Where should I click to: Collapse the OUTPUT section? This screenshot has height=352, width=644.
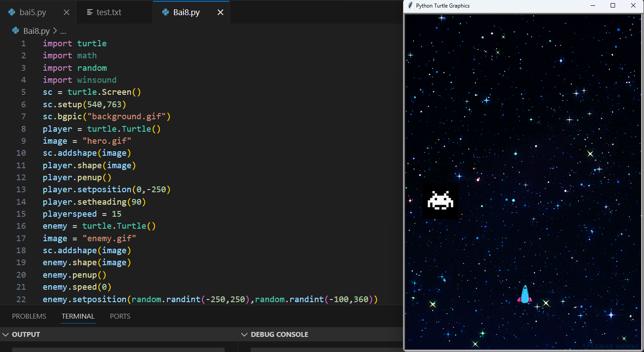pos(5,335)
